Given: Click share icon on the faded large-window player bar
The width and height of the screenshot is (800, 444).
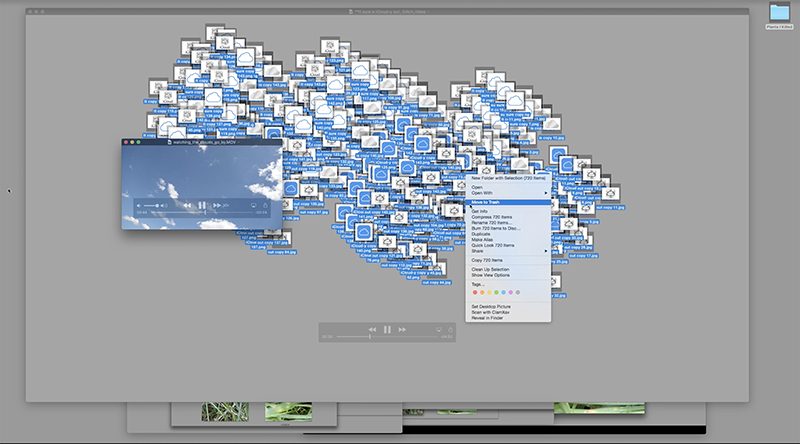Looking at the screenshot, I should [x=451, y=329].
